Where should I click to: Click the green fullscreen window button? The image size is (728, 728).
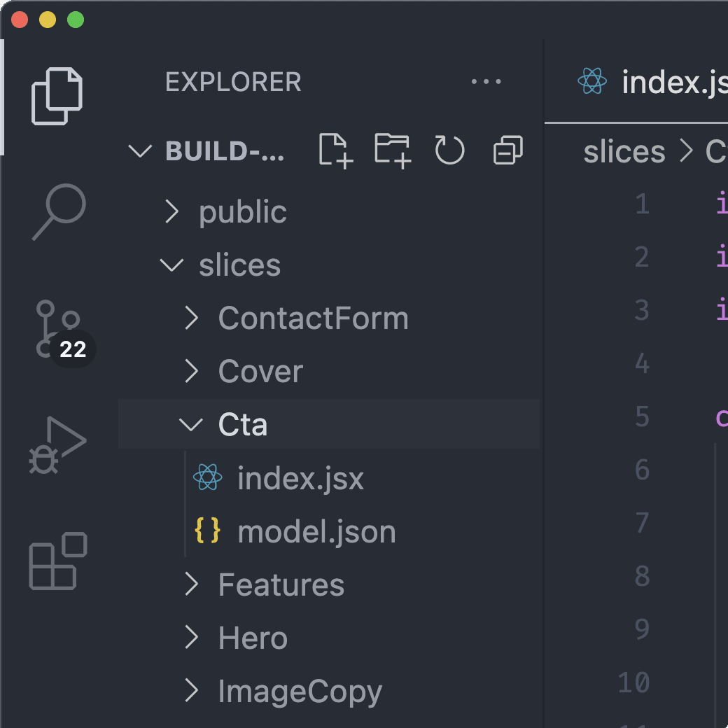[x=76, y=20]
